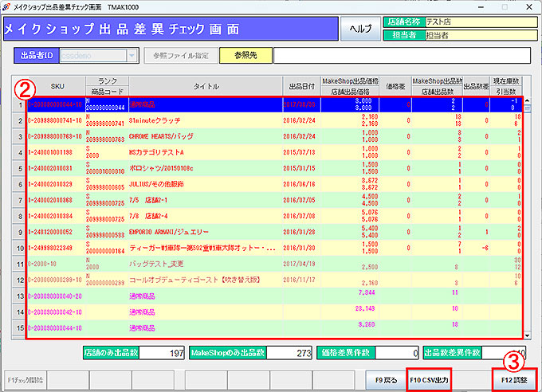Click the 出品日付 column header

click(300, 86)
